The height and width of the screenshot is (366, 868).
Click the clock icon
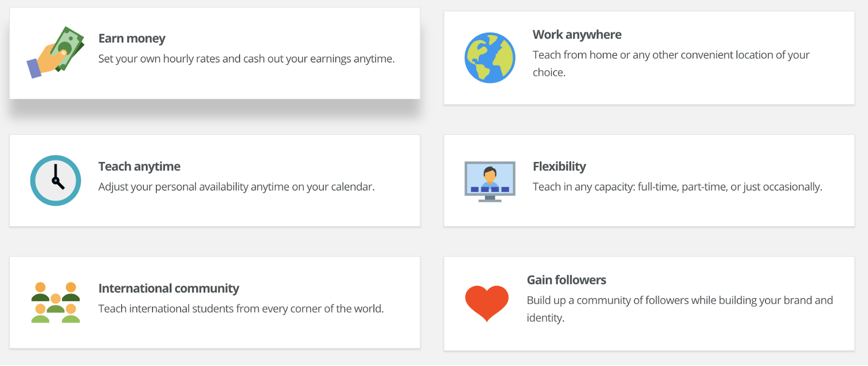click(56, 181)
